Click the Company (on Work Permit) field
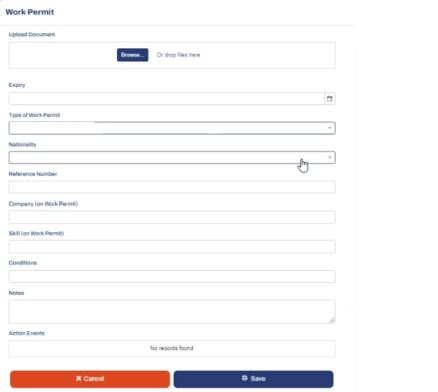The image size is (438, 392). (x=172, y=217)
